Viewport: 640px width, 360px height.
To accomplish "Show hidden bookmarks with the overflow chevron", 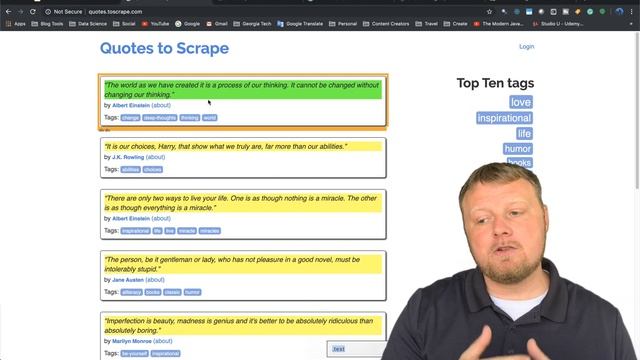I will [x=631, y=24].
